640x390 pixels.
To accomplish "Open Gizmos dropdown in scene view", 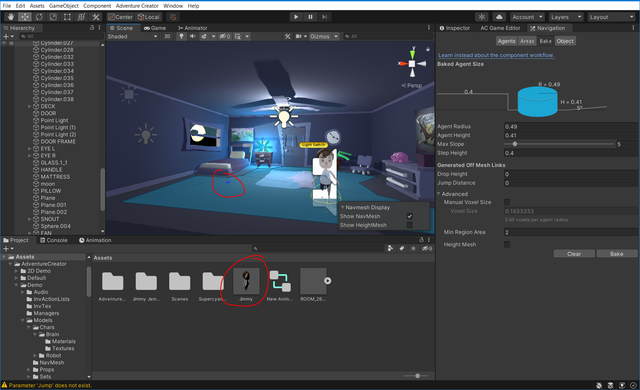I will [324, 36].
